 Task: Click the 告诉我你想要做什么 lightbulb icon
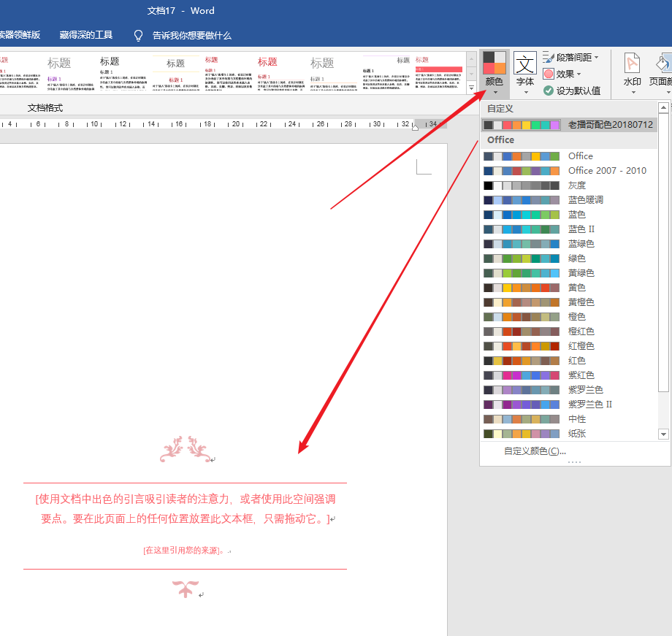click(138, 35)
